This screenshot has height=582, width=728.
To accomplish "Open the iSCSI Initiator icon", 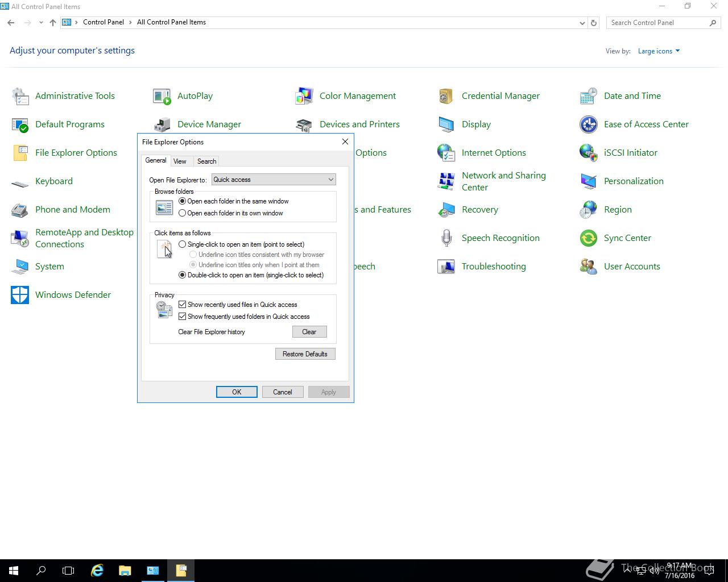I will 589,153.
